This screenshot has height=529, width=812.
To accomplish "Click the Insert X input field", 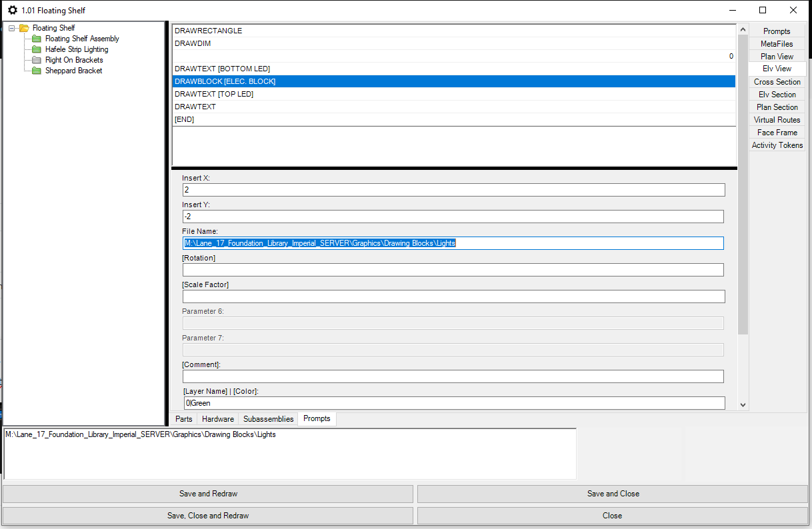I will pyautogui.click(x=453, y=190).
